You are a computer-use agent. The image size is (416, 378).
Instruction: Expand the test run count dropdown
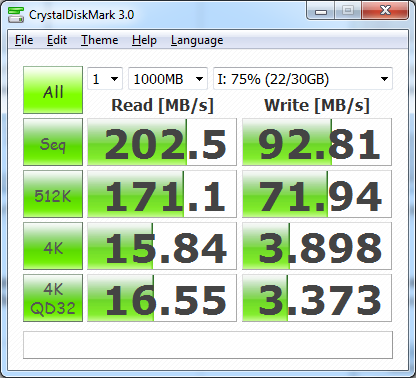click(105, 79)
